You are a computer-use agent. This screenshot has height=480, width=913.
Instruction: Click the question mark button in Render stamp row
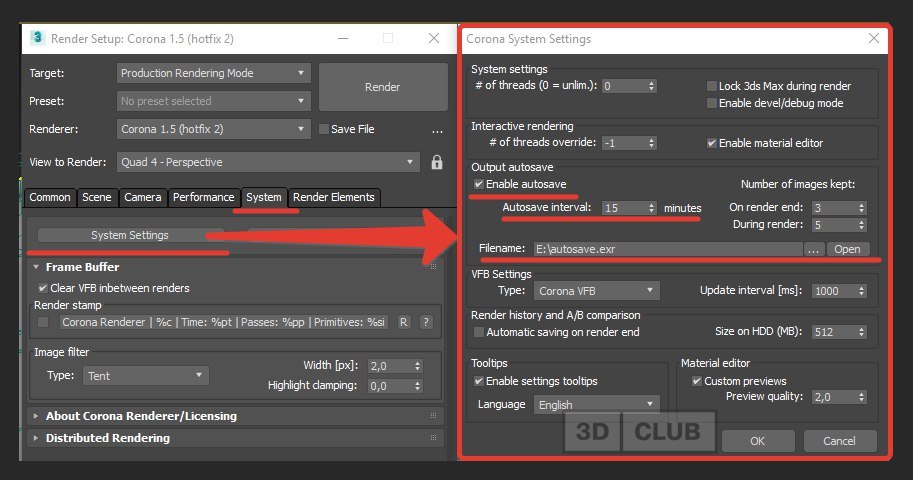point(426,322)
